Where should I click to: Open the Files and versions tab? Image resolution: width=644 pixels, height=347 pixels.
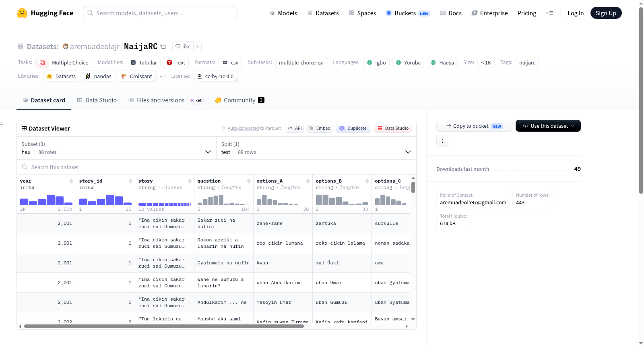pyautogui.click(x=166, y=100)
